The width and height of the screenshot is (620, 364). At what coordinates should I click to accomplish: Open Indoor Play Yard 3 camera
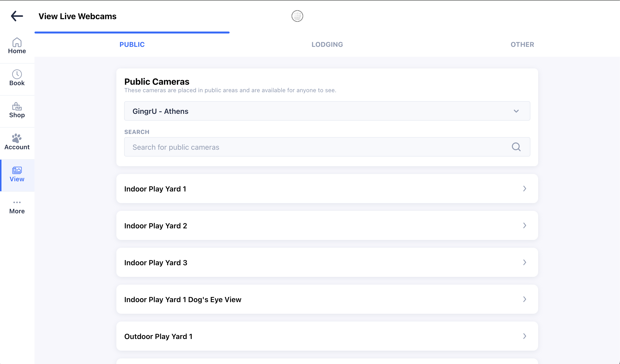[327, 262]
